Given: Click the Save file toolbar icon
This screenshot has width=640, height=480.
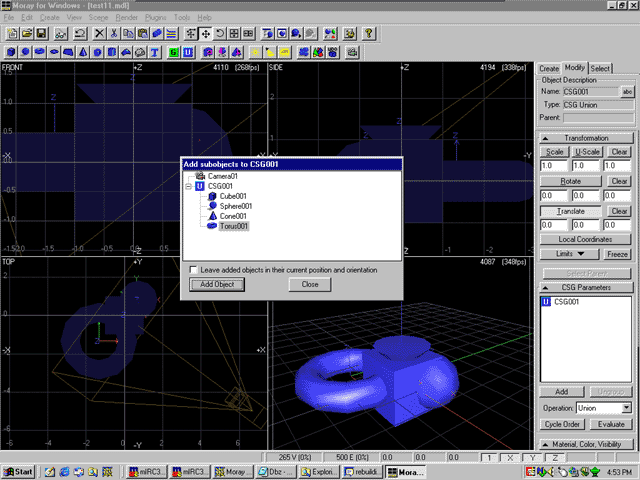Looking at the screenshot, I should click(x=42, y=33).
